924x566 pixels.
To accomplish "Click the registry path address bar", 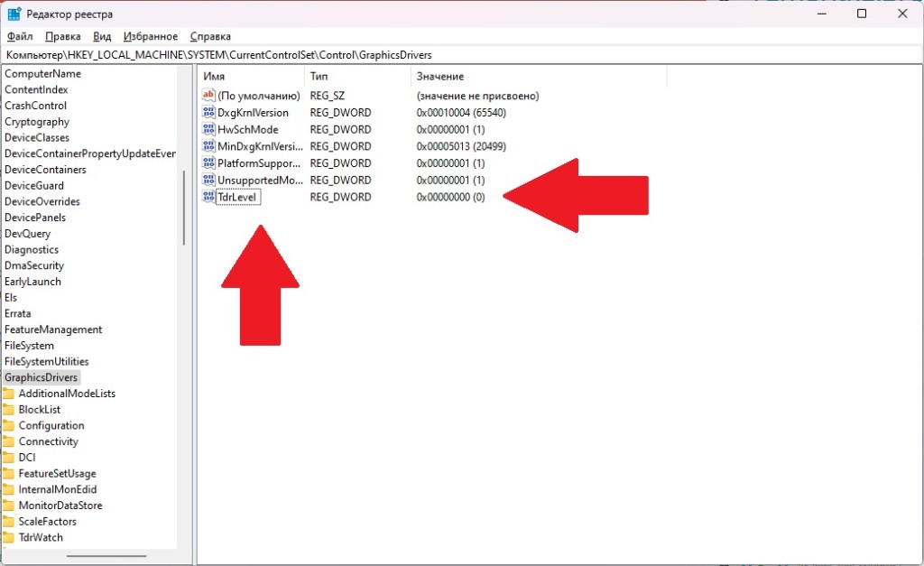I will pyautogui.click(x=461, y=55).
